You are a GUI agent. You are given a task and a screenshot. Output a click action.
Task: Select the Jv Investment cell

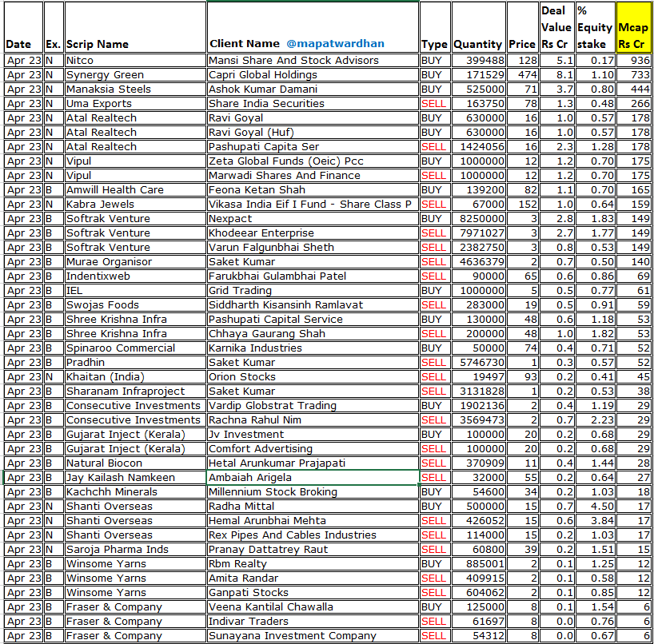(x=313, y=435)
